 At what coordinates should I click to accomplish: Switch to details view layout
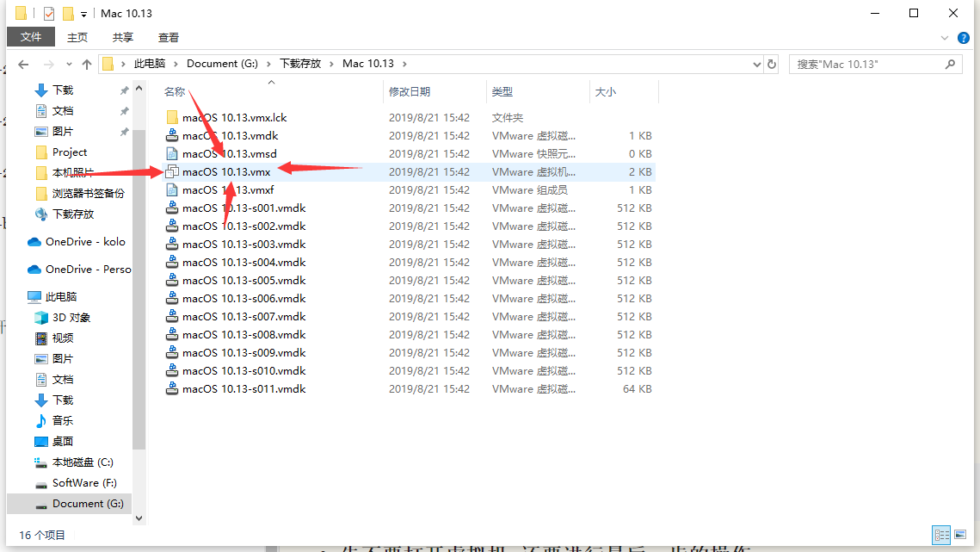point(941,535)
